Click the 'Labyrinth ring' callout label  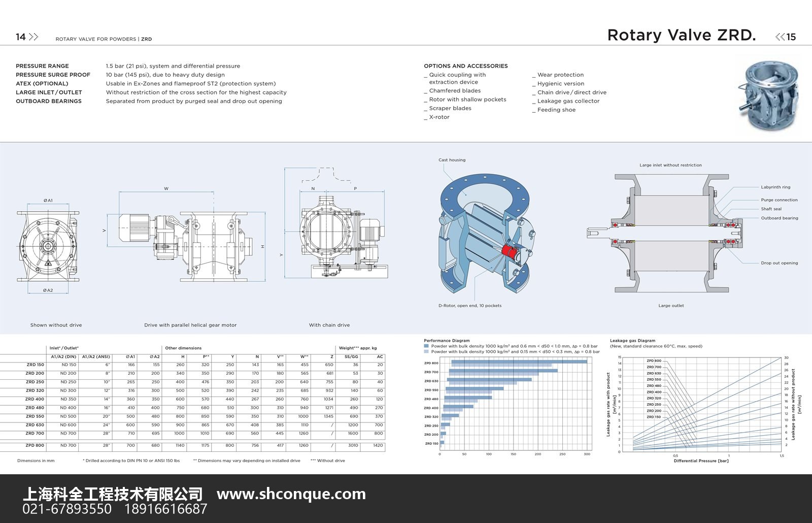[x=775, y=187]
